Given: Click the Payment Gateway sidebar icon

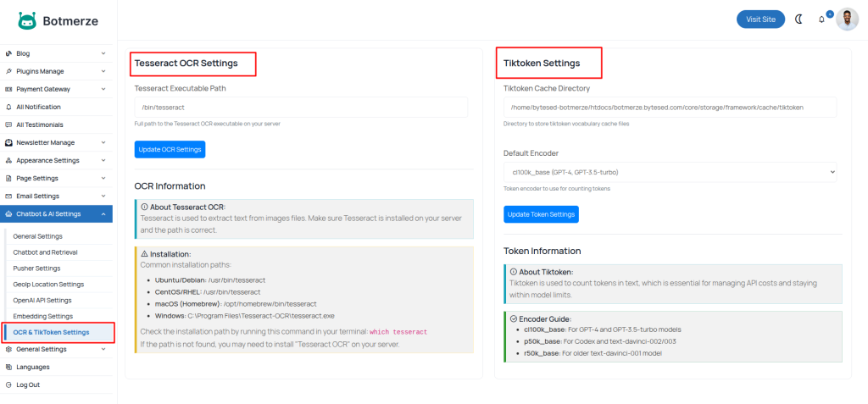Looking at the screenshot, I should click(x=8, y=89).
